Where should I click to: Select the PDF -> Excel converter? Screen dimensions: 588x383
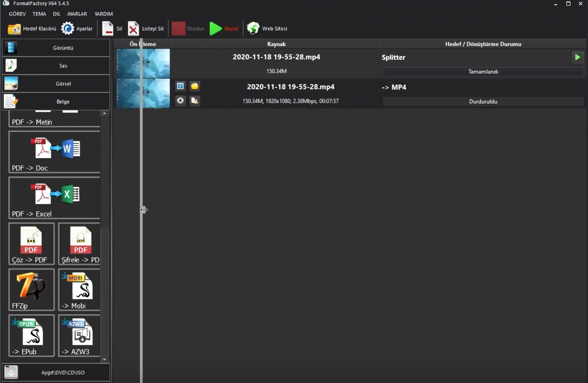[x=54, y=198]
